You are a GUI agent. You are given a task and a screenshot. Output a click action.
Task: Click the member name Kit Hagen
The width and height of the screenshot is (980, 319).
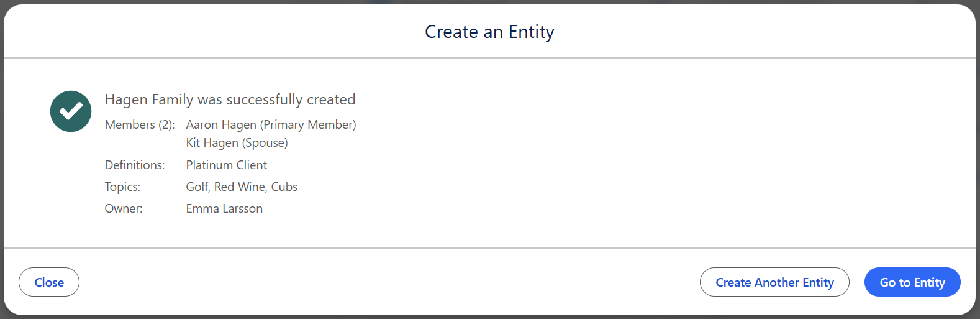point(212,142)
